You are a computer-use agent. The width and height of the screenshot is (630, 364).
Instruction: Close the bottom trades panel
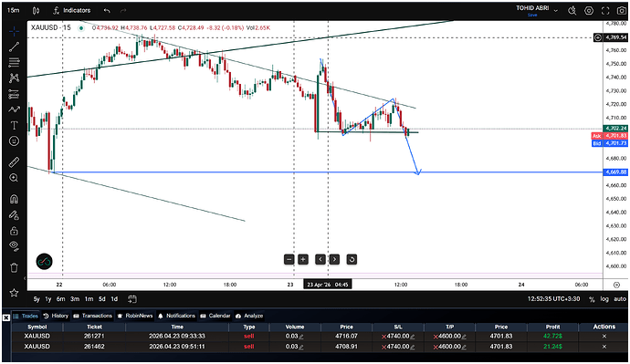[x=6, y=317]
